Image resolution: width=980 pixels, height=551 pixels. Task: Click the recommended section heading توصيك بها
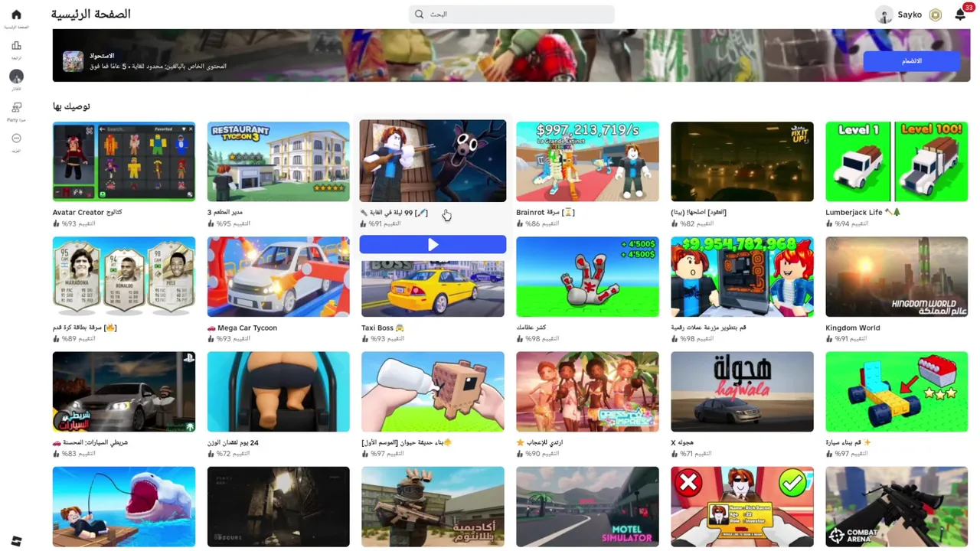[71, 106]
